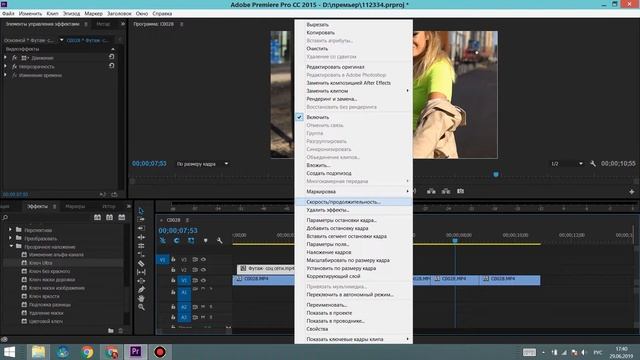The image size is (640, 360).
Task: Open Google Chrome from the taskbar
Action: (87, 351)
